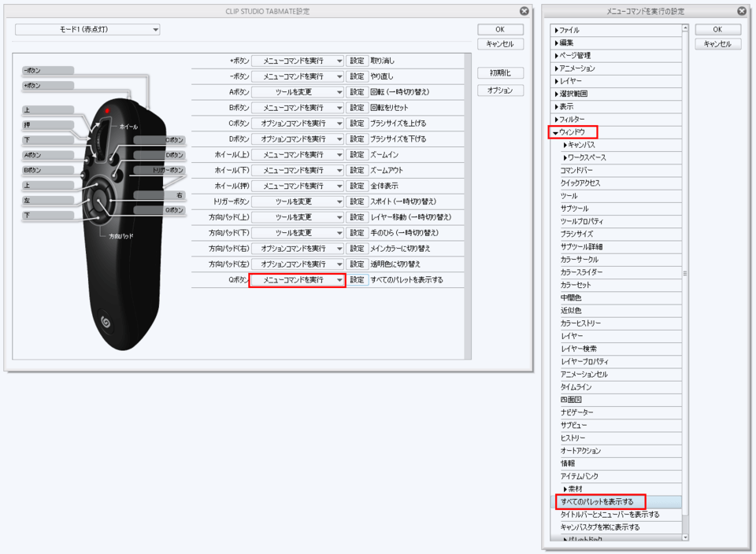This screenshot has width=756, height=554.
Task: Open the Qボタン action type dropdown
Action: coord(298,280)
